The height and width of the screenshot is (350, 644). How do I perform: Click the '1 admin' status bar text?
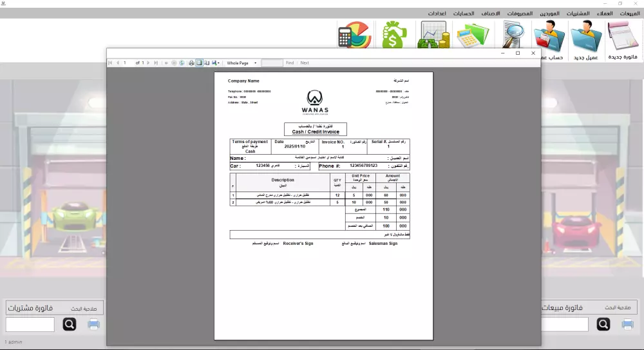pos(14,342)
